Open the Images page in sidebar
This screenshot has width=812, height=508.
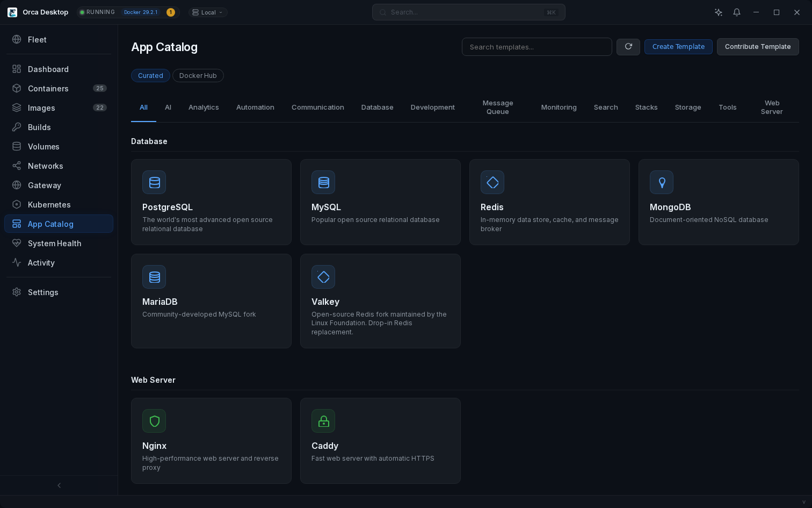(59, 108)
